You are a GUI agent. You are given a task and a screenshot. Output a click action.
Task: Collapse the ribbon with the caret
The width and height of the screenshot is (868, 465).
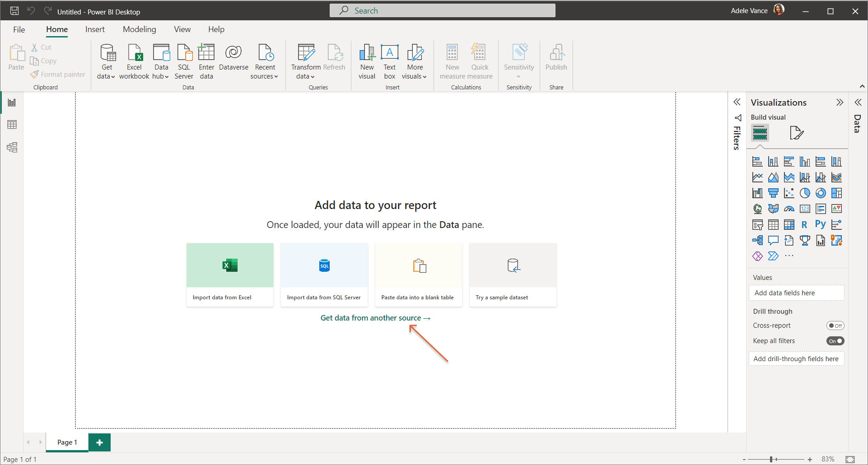click(862, 86)
